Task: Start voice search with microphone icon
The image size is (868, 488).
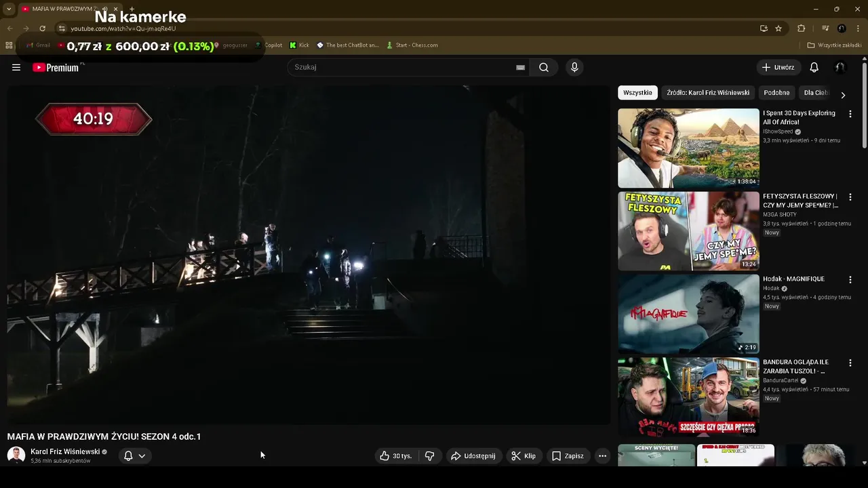Action: (x=574, y=67)
